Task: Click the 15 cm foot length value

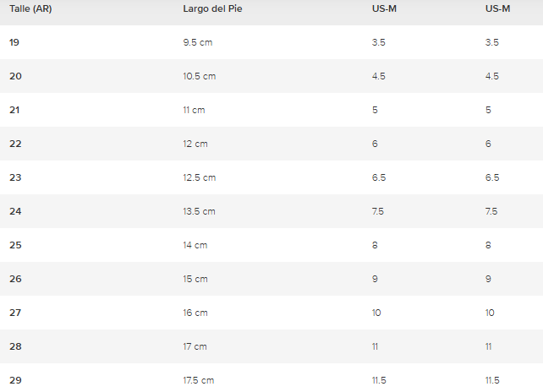Action: 195,279
